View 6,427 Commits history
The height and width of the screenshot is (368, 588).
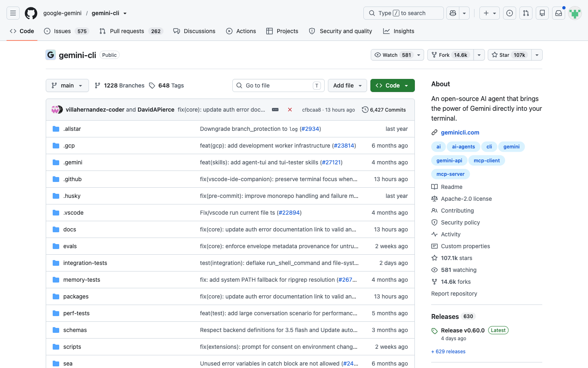pyautogui.click(x=384, y=110)
